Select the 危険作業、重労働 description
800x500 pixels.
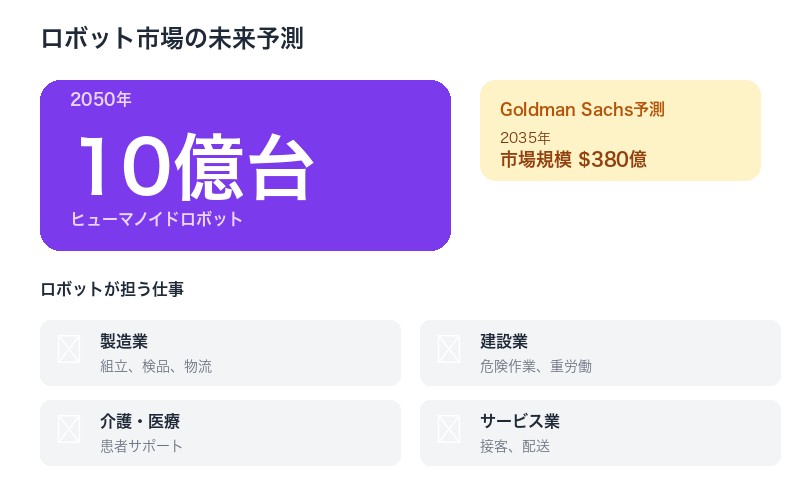click(536, 366)
